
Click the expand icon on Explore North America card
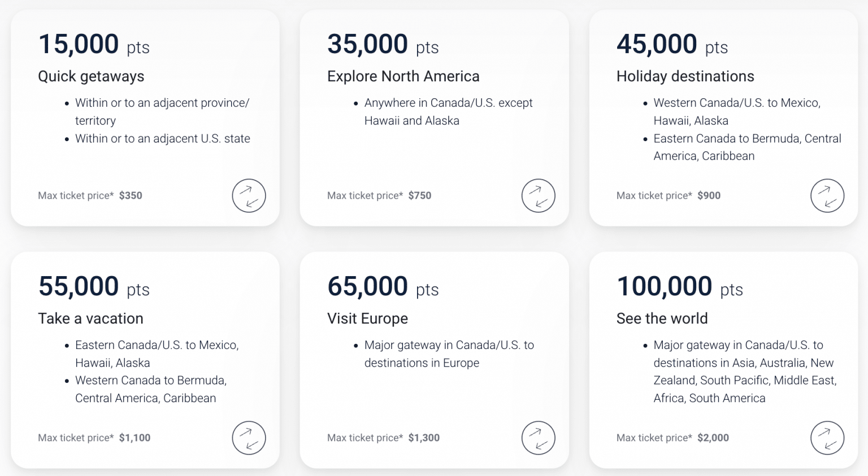coord(538,195)
